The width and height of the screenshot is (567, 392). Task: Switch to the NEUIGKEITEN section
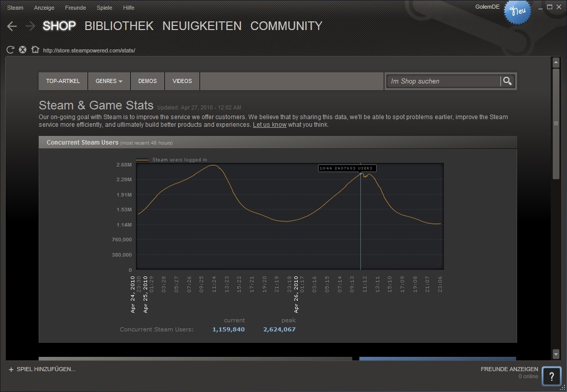[x=202, y=25]
